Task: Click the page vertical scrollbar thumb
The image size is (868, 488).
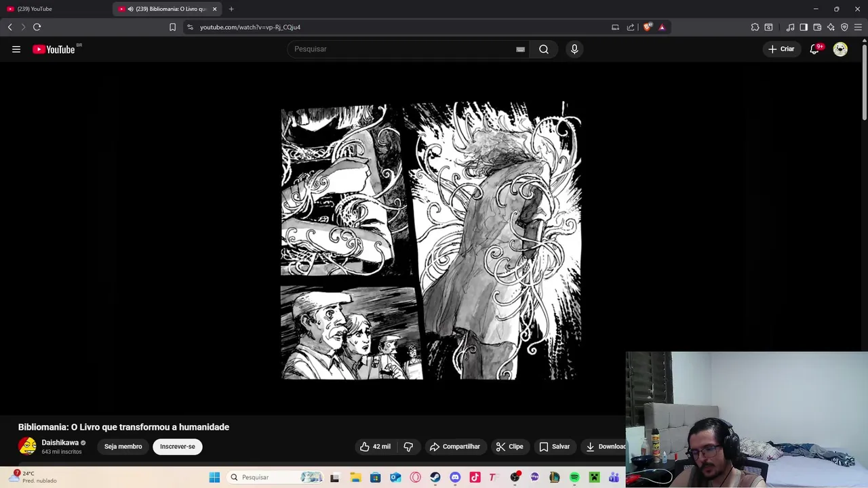Action: coord(865,83)
